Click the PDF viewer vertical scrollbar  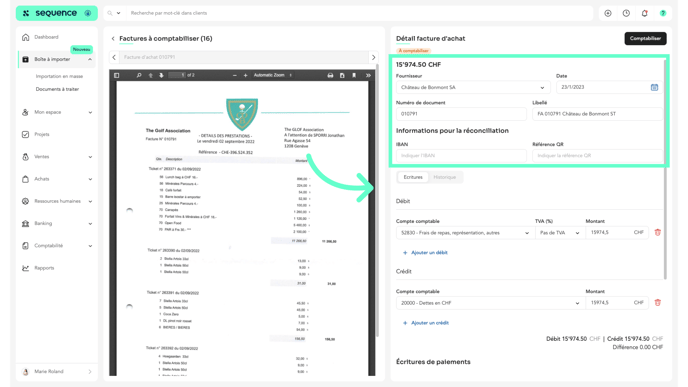377,202
